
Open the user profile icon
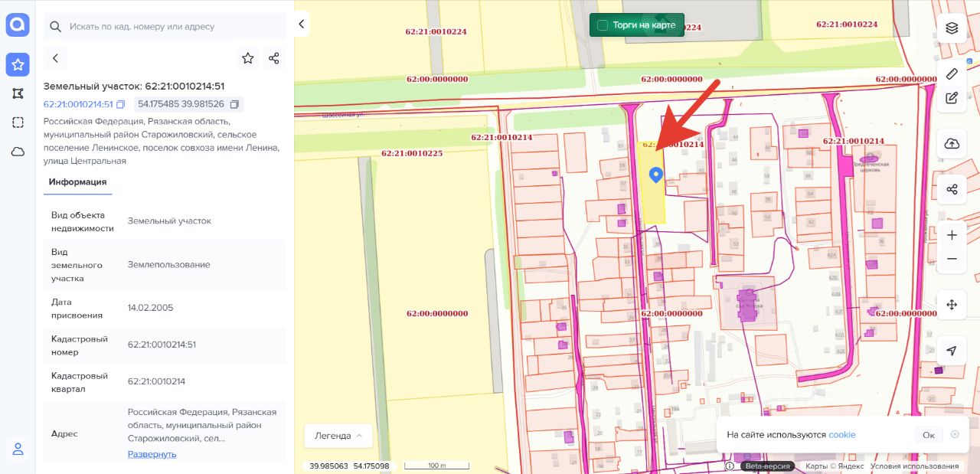click(x=18, y=449)
